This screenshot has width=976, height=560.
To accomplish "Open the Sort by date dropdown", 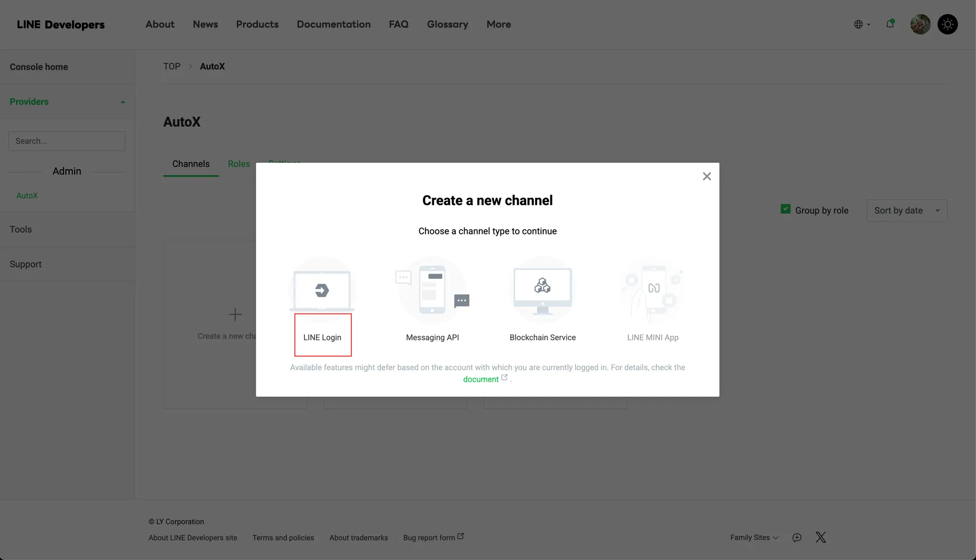I will point(906,210).
